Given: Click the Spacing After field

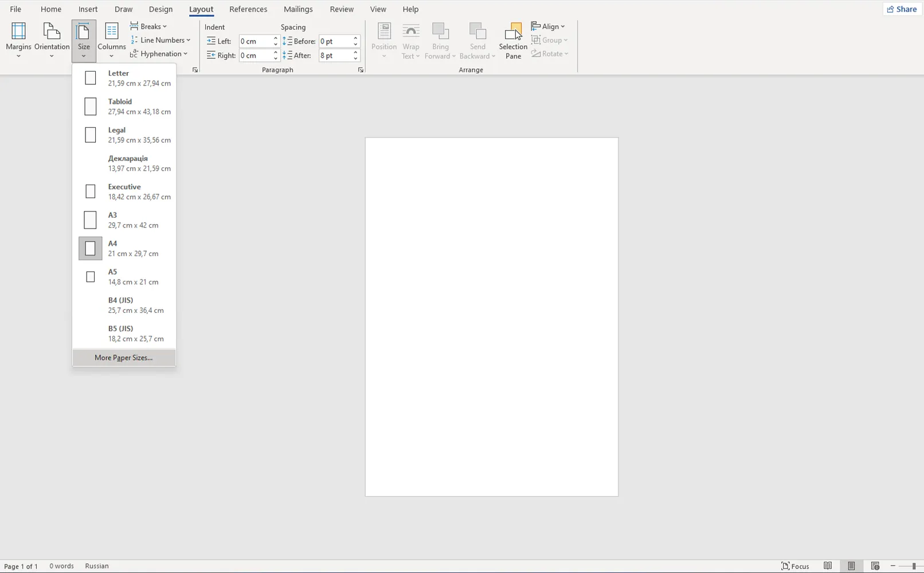Looking at the screenshot, I should tap(335, 56).
